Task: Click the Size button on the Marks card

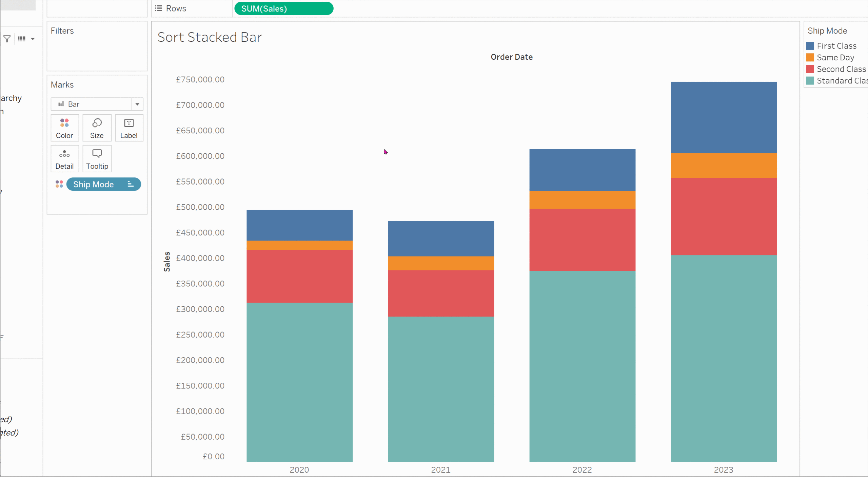Action: pyautogui.click(x=97, y=128)
